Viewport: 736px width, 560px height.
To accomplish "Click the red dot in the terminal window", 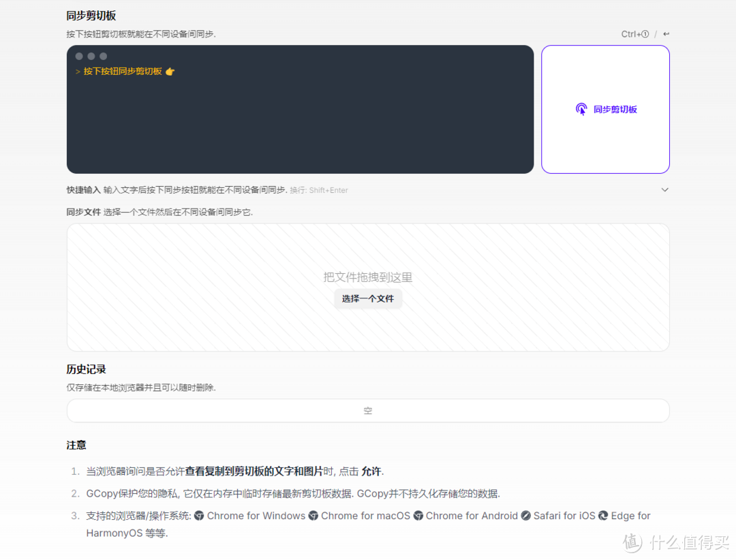I will click(78, 56).
